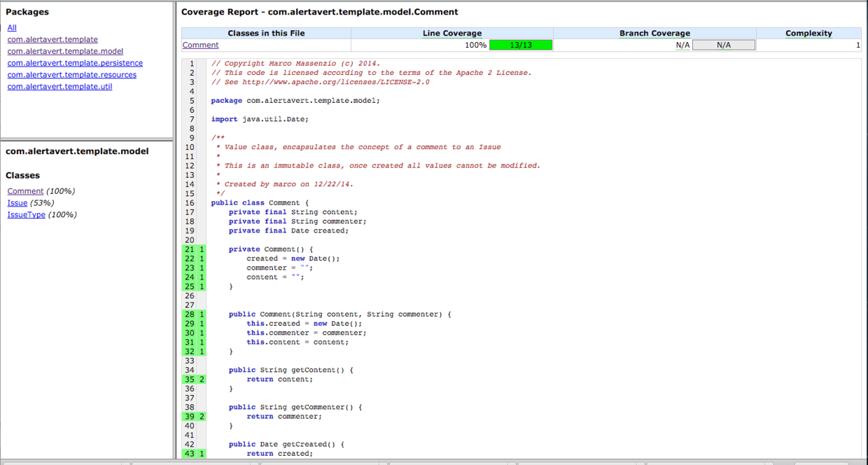Open the Issue class report
The height and width of the screenshot is (465, 868).
[17, 203]
